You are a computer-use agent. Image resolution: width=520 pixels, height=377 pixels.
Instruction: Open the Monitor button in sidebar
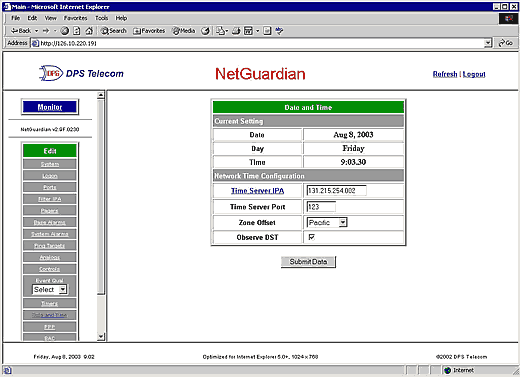[50, 107]
